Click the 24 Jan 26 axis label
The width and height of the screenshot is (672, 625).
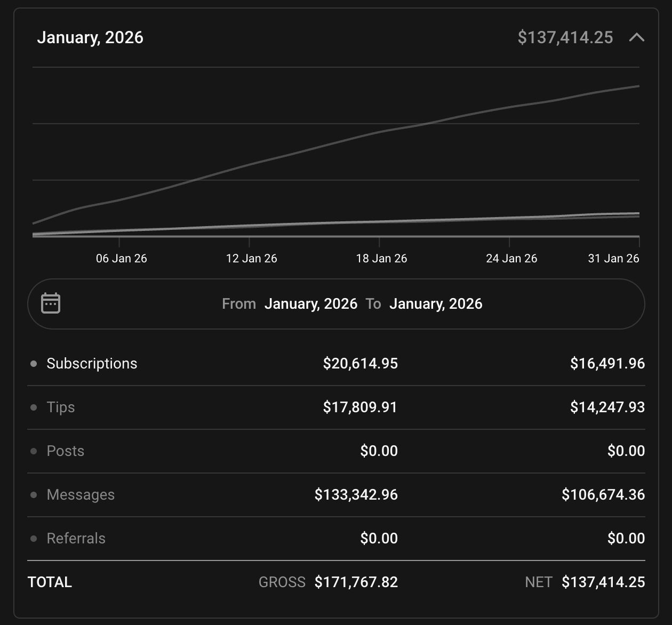coord(511,259)
